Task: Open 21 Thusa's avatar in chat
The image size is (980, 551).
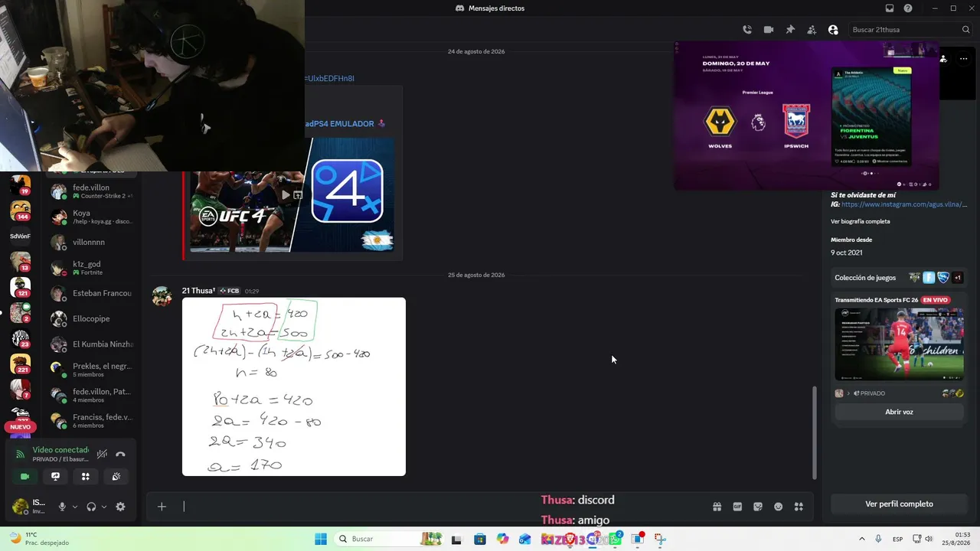Action: click(x=162, y=296)
